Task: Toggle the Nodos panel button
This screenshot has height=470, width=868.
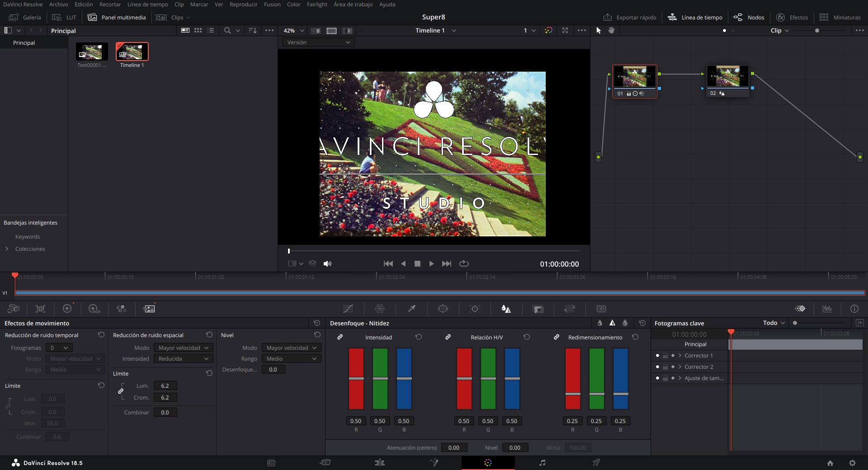Action: (749, 17)
